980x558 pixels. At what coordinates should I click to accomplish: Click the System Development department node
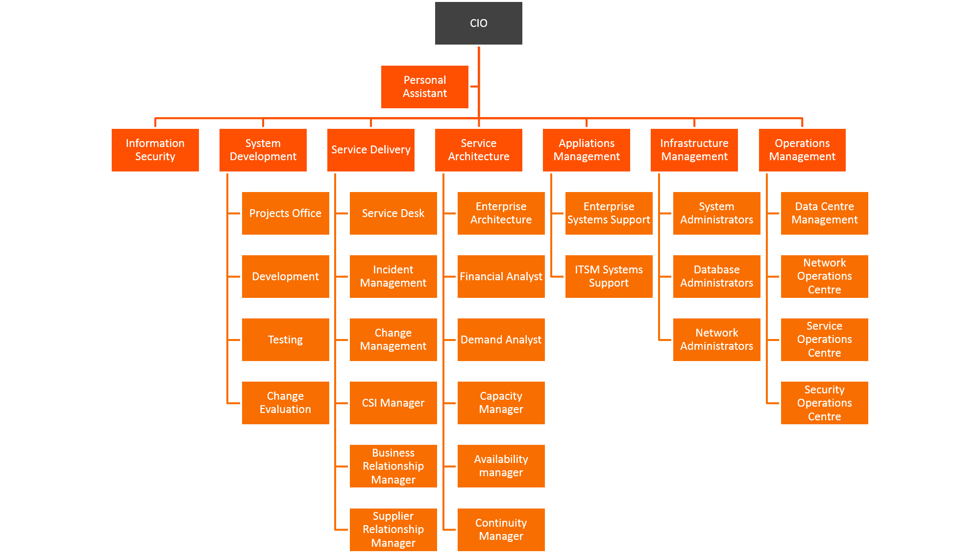(x=262, y=149)
